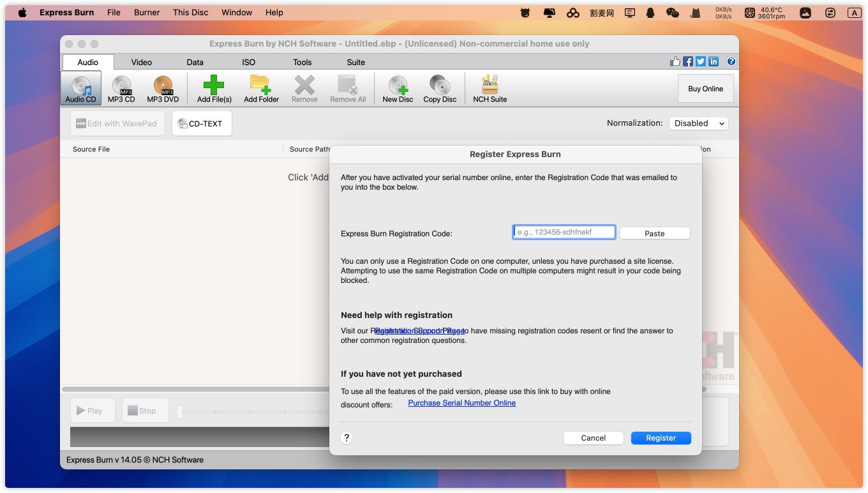Viewport: 868px width, 493px height.
Task: Expand the Normalization dropdown
Action: 699,124
